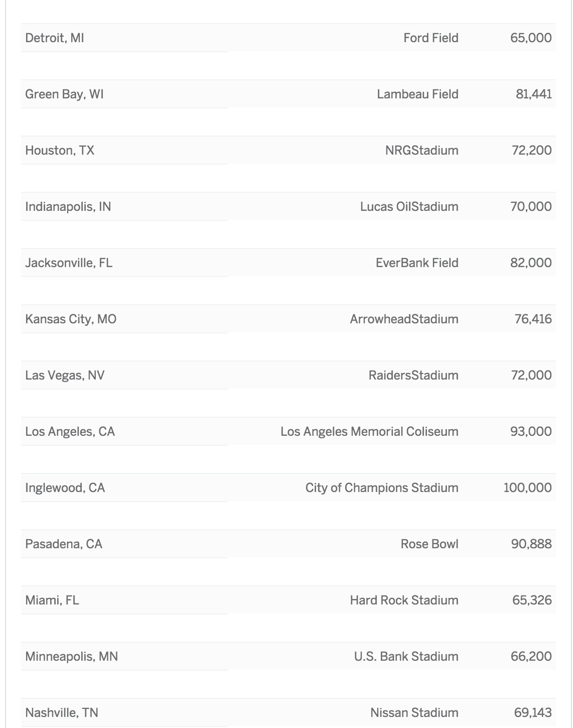Select the Hard Rock Stadium entry
The width and height of the screenshot is (573, 728).
pos(404,600)
